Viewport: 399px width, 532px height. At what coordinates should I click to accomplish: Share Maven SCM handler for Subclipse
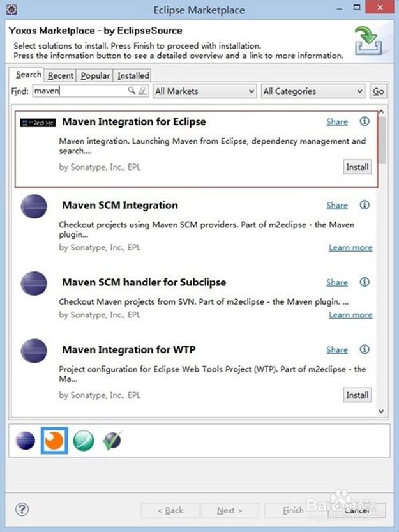coord(337,282)
